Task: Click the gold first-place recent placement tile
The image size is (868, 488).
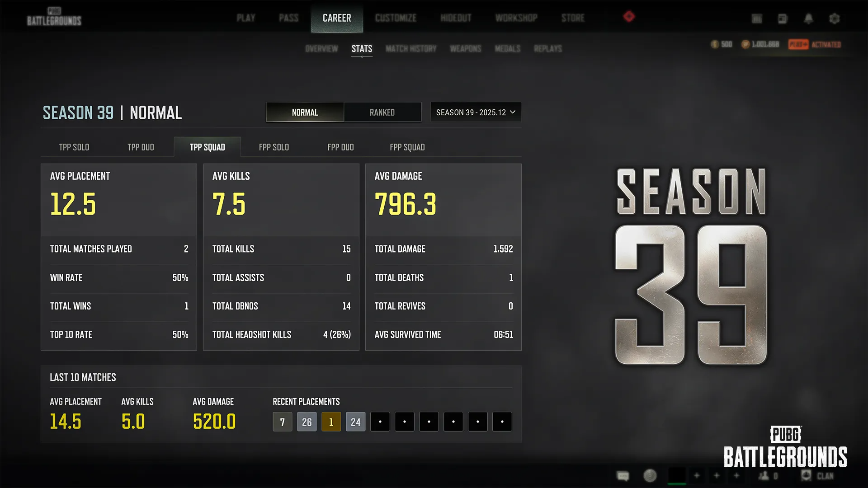Action: [x=331, y=422]
